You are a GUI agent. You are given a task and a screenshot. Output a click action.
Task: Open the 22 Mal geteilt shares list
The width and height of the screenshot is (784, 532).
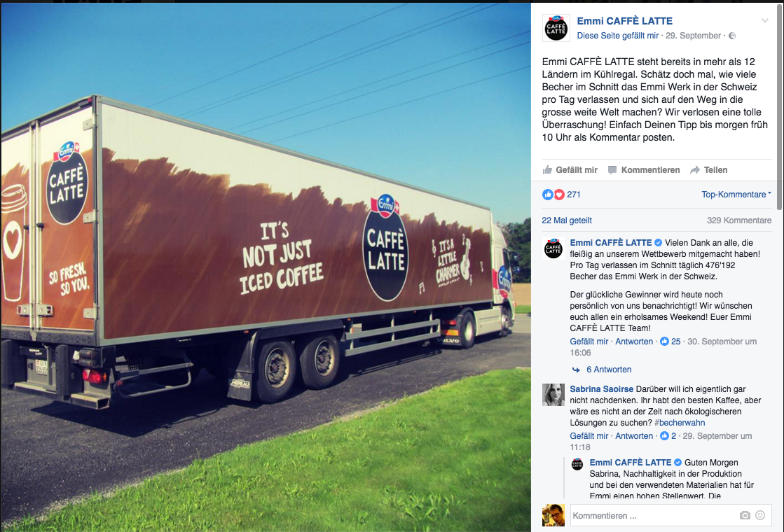(567, 220)
